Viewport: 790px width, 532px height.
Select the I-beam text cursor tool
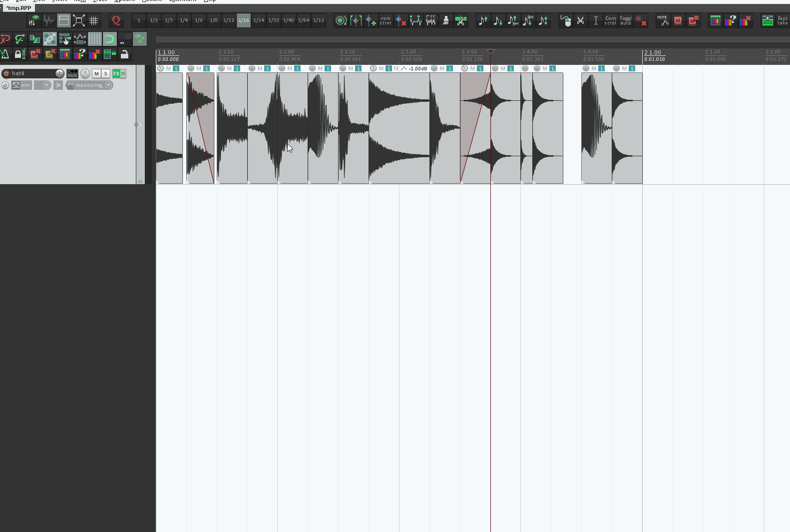point(596,20)
